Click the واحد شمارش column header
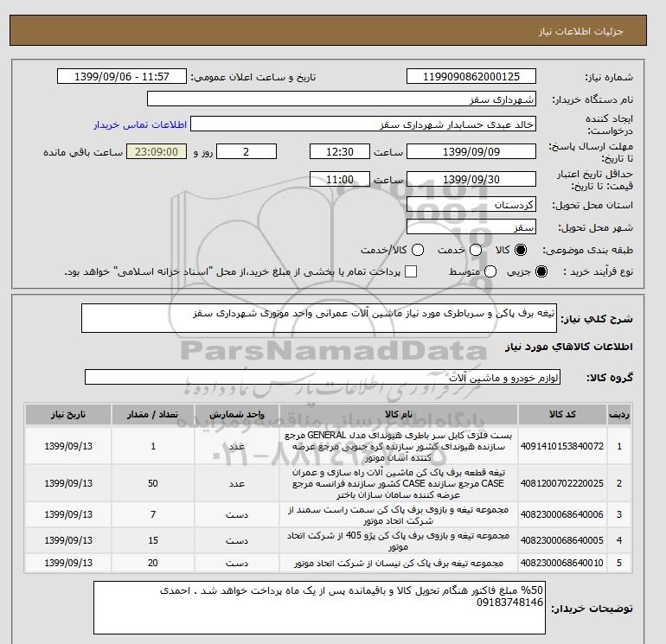The image size is (666, 644). click(x=237, y=414)
